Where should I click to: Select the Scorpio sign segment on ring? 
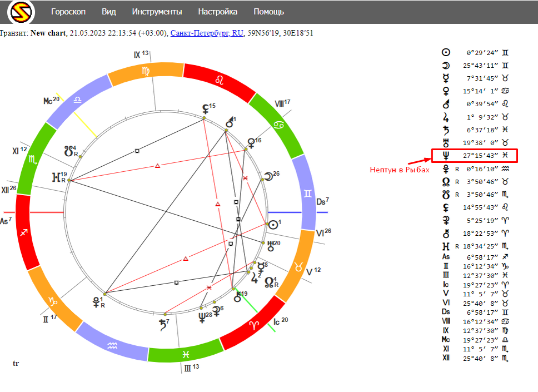pos(33,159)
